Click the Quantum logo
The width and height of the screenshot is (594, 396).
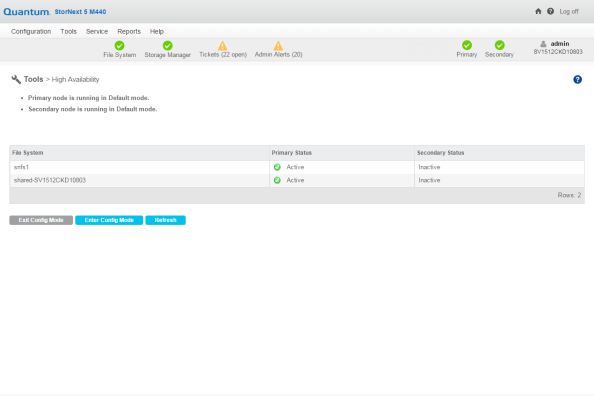(x=27, y=12)
